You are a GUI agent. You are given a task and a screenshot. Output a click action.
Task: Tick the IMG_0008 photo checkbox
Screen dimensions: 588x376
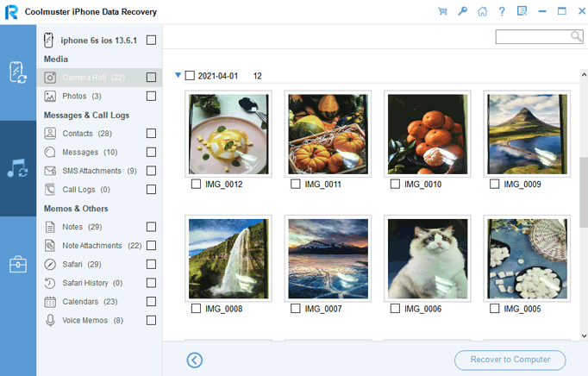(x=196, y=309)
